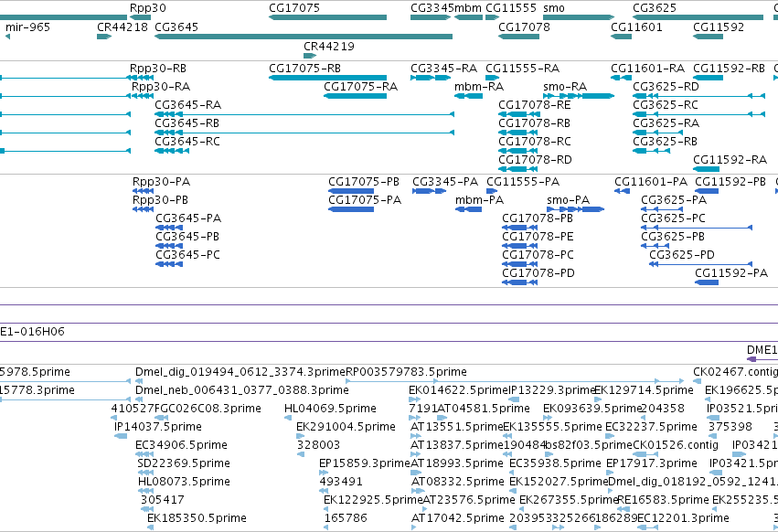Select transcript CG17075-RB

coord(304,69)
